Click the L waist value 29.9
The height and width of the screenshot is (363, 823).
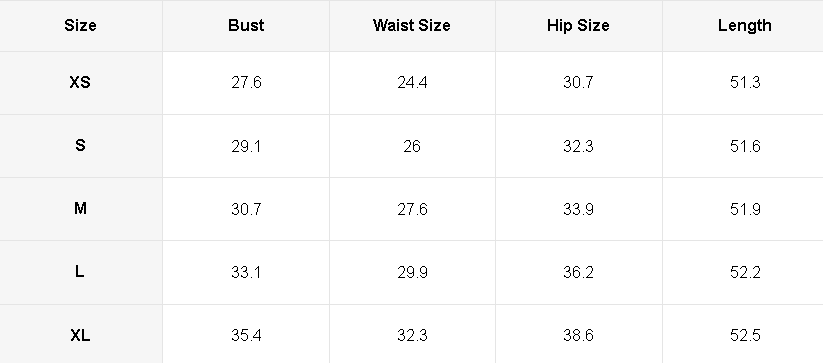coord(412,272)
